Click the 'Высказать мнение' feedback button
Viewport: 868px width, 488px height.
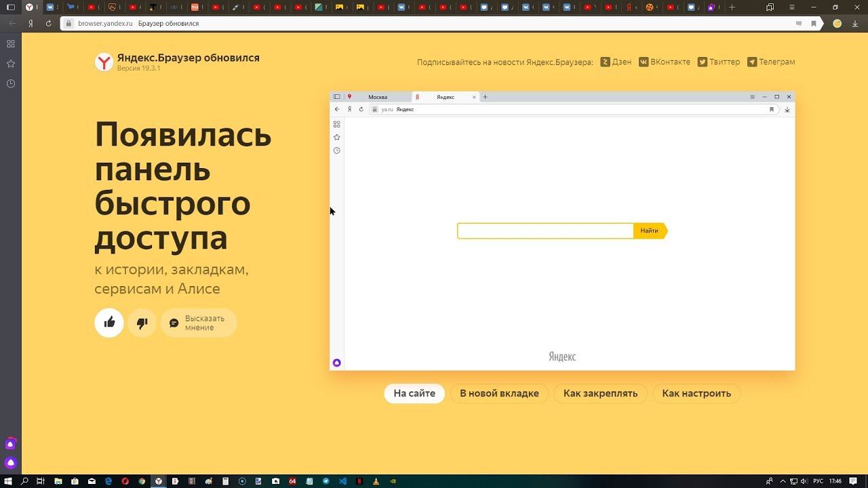point(199,323)
